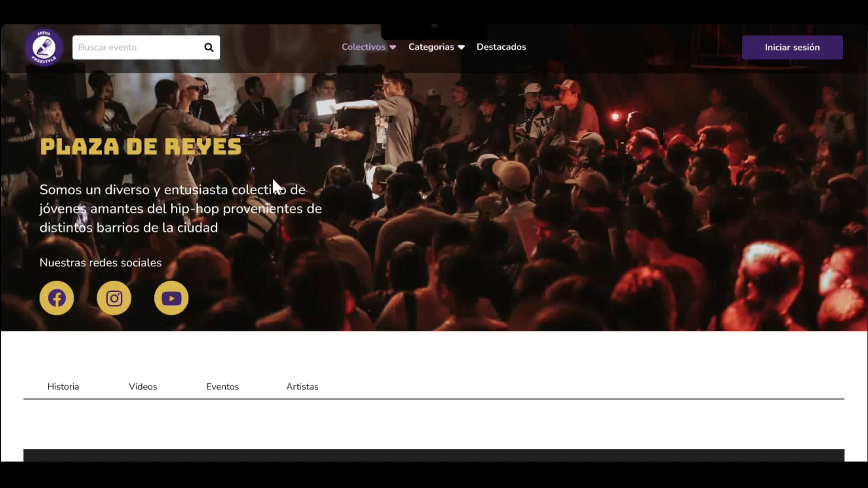Click the Plaza de Reyes heading
The height and width of the screenshot is (488, 868).
point(141,147)
